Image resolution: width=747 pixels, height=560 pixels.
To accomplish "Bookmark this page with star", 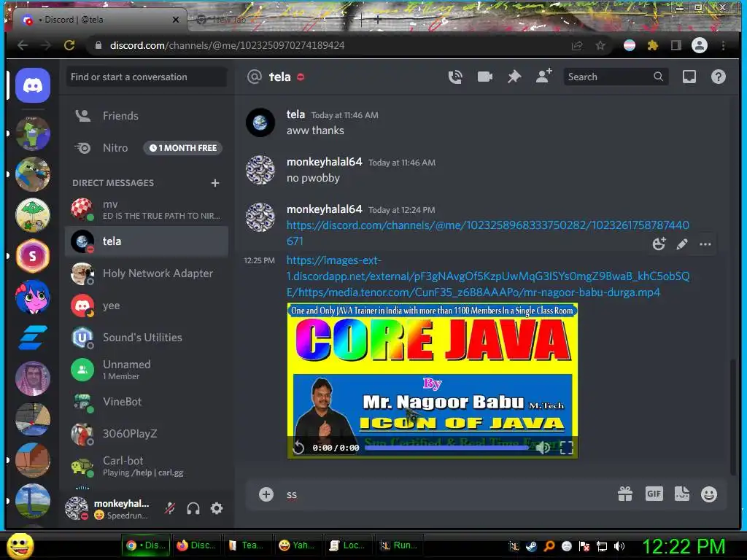I will pyautogui.click(x=600, y=45).
